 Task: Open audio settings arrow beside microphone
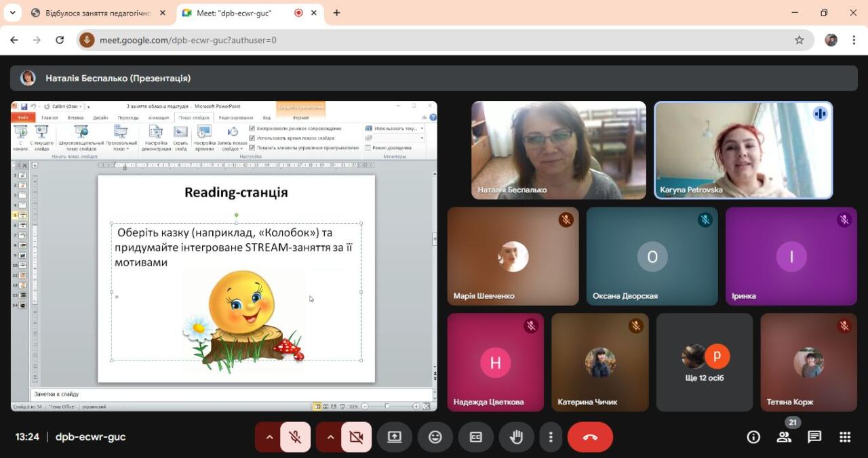pyautogui.click(x=269, y=437)
